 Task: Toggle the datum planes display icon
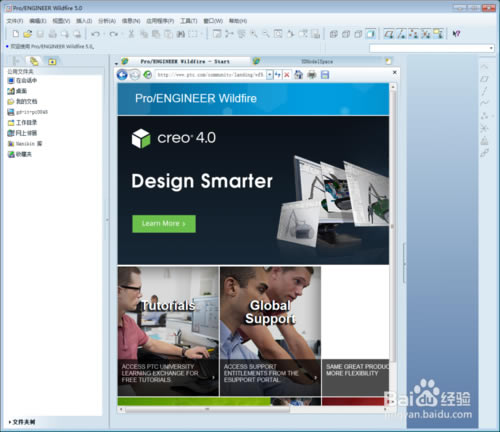click(x=389, y=34)
